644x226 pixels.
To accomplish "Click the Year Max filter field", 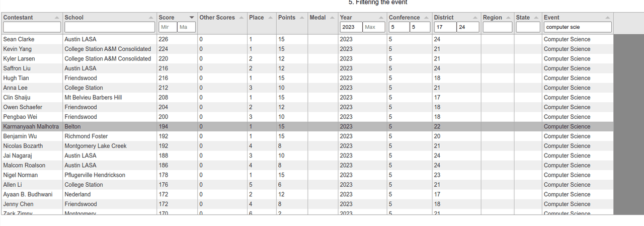I will pyautogui.click(x=374, y=27).
